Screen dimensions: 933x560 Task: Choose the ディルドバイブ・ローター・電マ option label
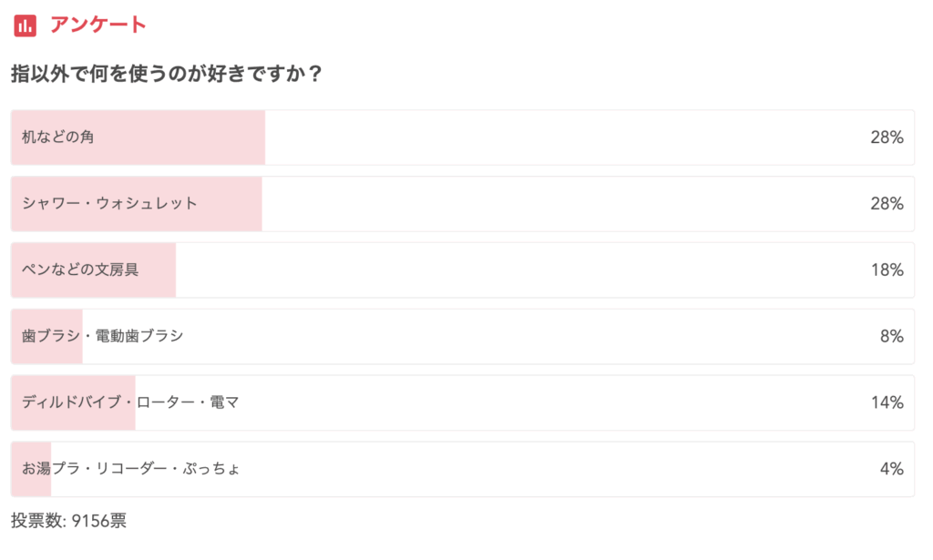tap(130, 402)
